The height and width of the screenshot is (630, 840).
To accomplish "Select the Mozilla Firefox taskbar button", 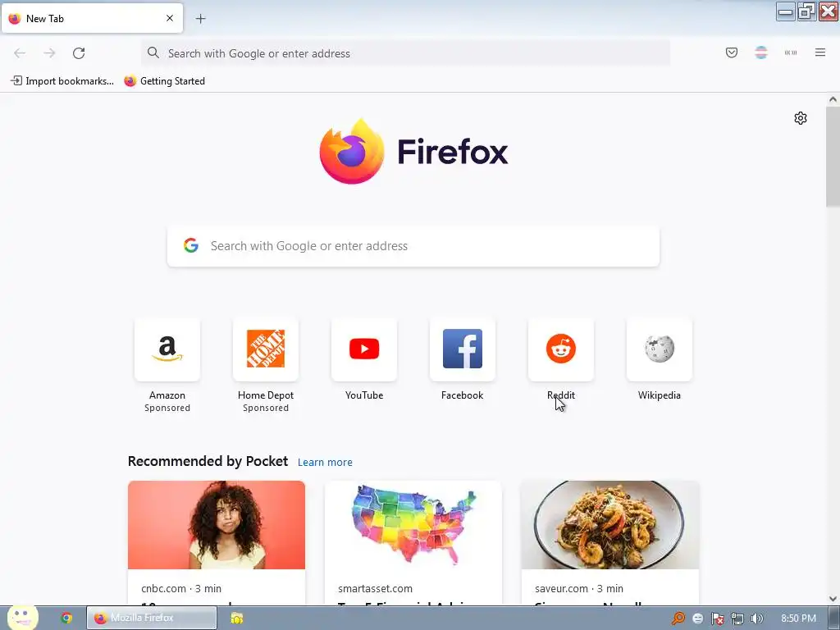I will point(152,619).
